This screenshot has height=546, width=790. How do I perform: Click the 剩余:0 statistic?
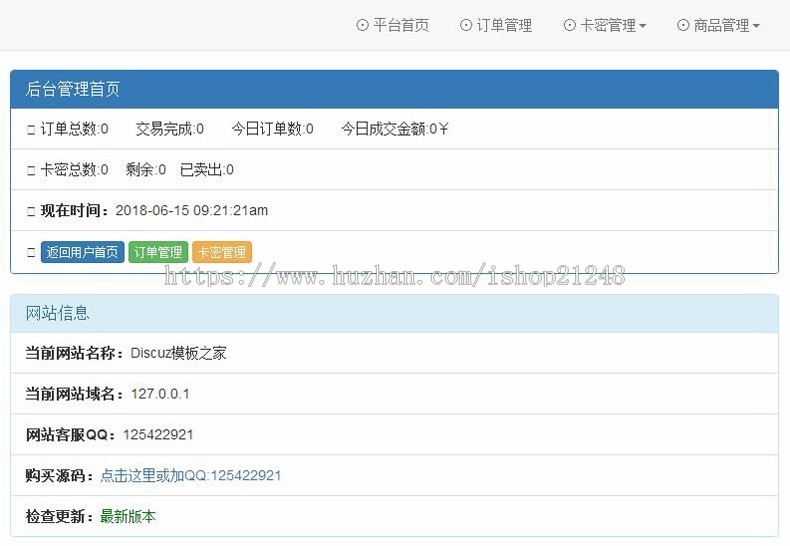coord(146,170)
